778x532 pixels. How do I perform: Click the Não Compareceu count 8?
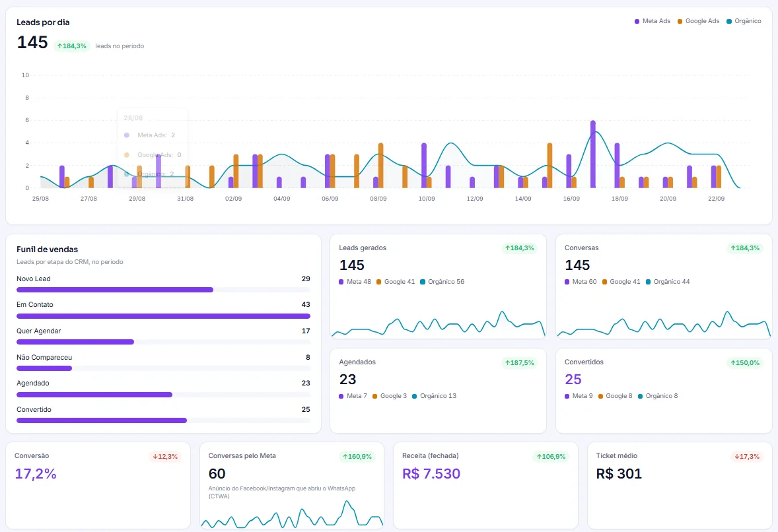(308, 357)
